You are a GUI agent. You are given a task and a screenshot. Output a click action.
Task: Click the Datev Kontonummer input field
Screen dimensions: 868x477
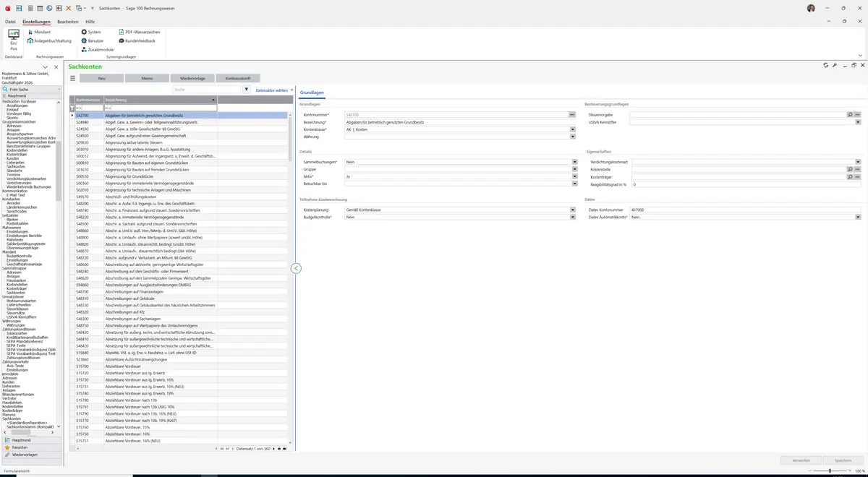745,210
